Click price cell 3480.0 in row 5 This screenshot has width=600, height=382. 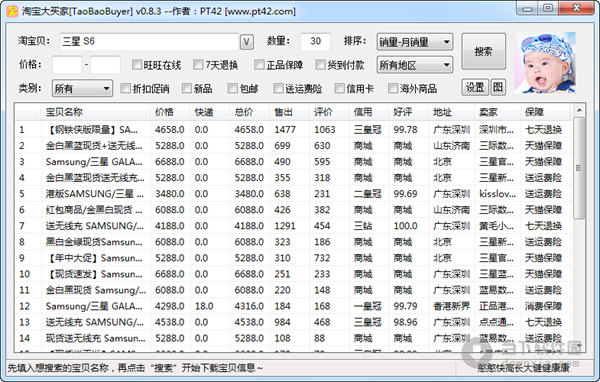[x=170, y=194]
